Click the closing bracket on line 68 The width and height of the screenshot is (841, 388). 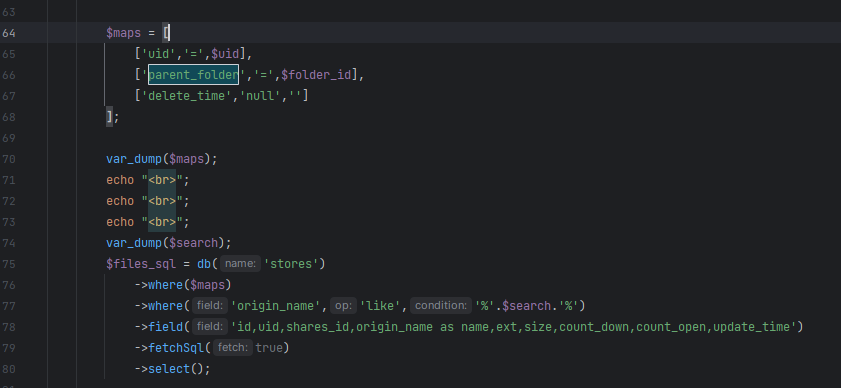[109, 116]
